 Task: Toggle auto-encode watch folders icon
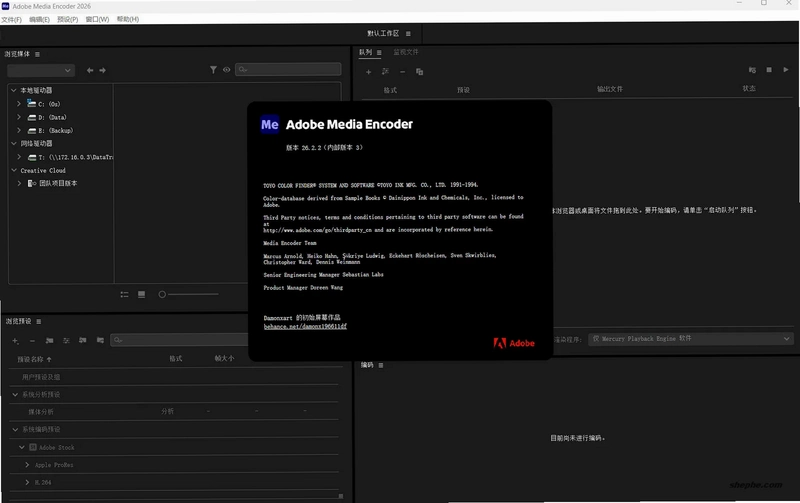pos(752,70)
